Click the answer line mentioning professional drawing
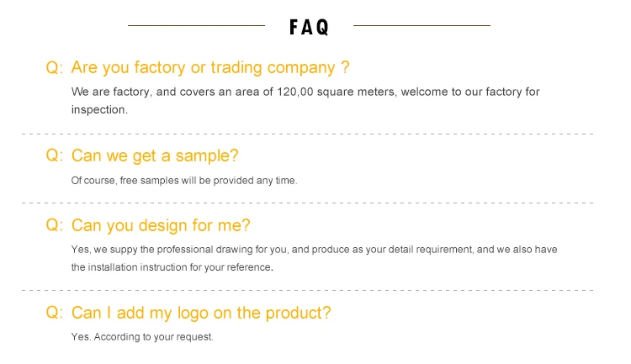This screenshot has height=364, width=631. tap(314, 250)
